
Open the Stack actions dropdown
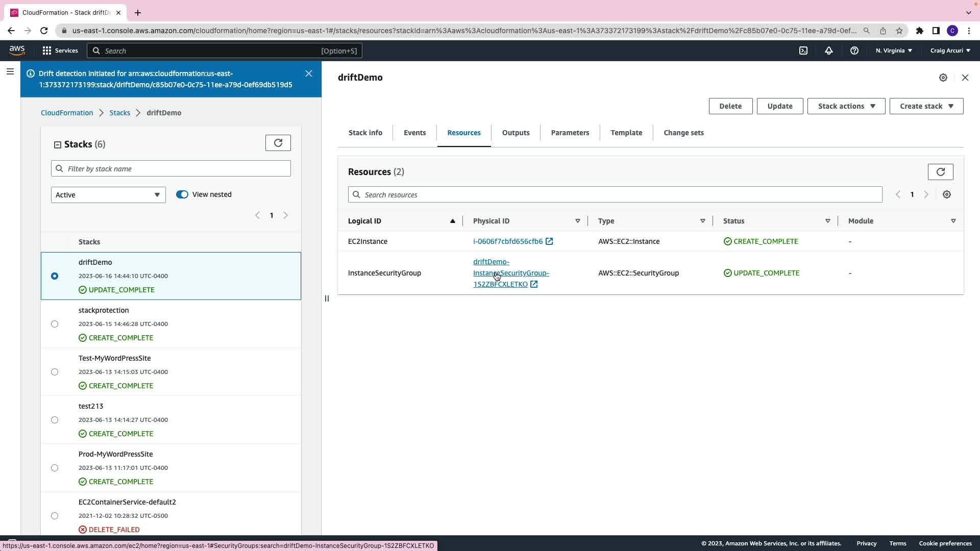click(846, 106)
